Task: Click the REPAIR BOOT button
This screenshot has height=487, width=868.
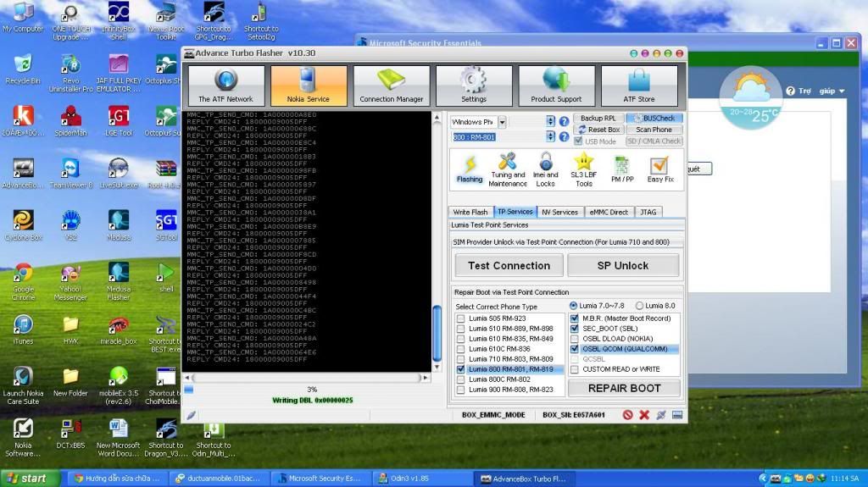Action: pyautogui.click(x=625, y=389)
